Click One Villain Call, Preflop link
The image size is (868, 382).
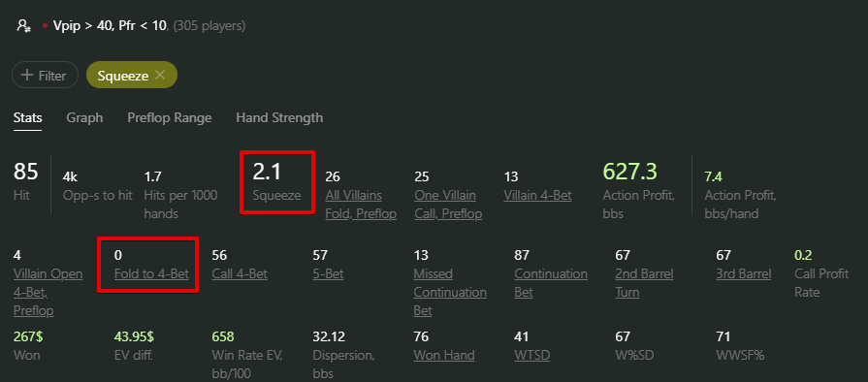pos(448,205)
